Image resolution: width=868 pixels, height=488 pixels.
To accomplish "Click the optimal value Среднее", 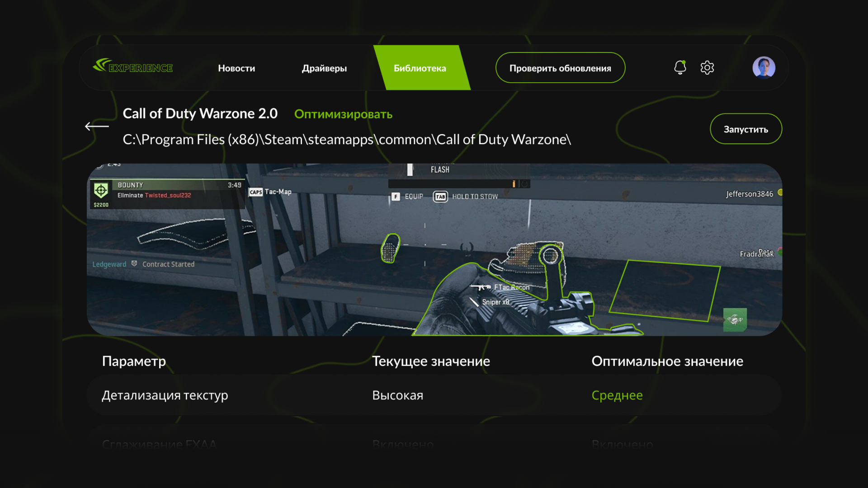I will (617, 395).
